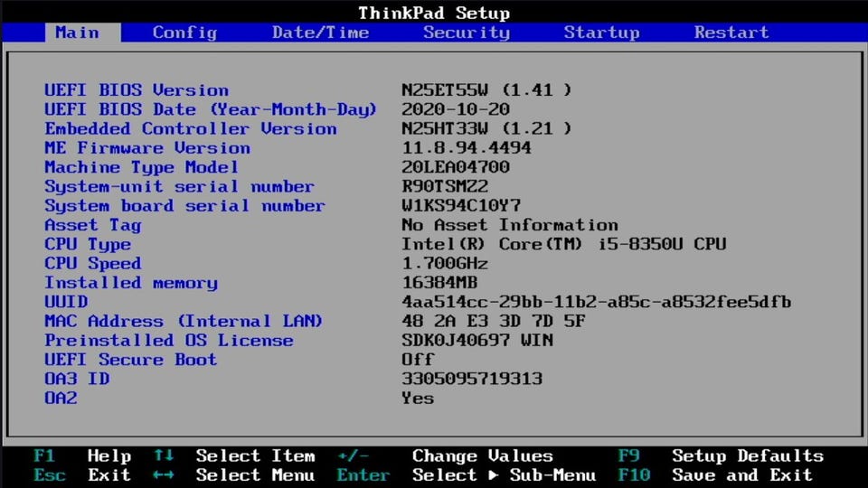Screen dimensions: 868x488
Task: Click the OA2 label
Action: coord(61,399)
